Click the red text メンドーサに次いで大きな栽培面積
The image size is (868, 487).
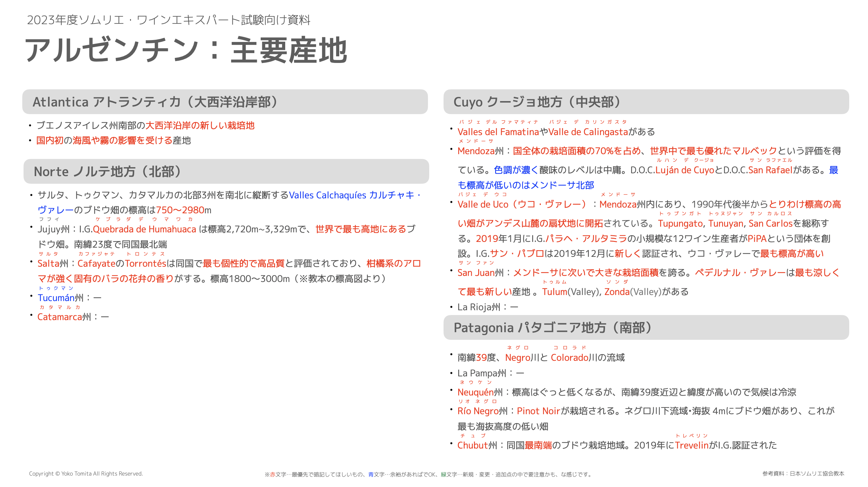[586, 273]
